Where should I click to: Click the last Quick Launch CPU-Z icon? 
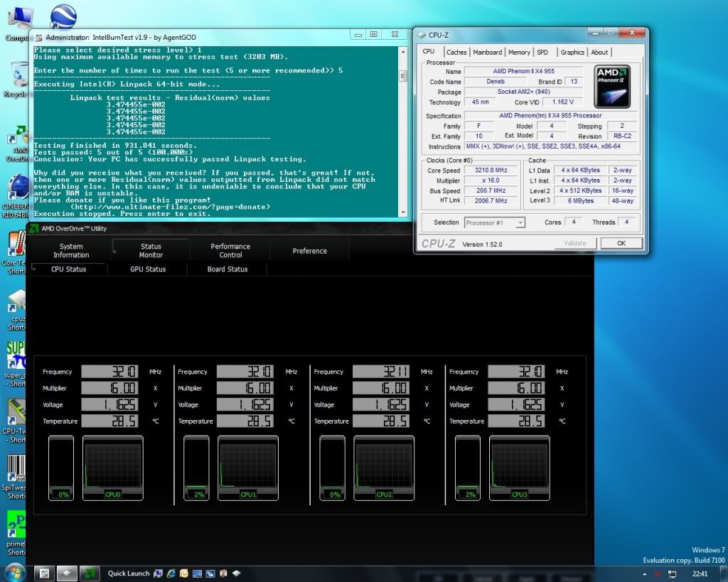(236, 573)
